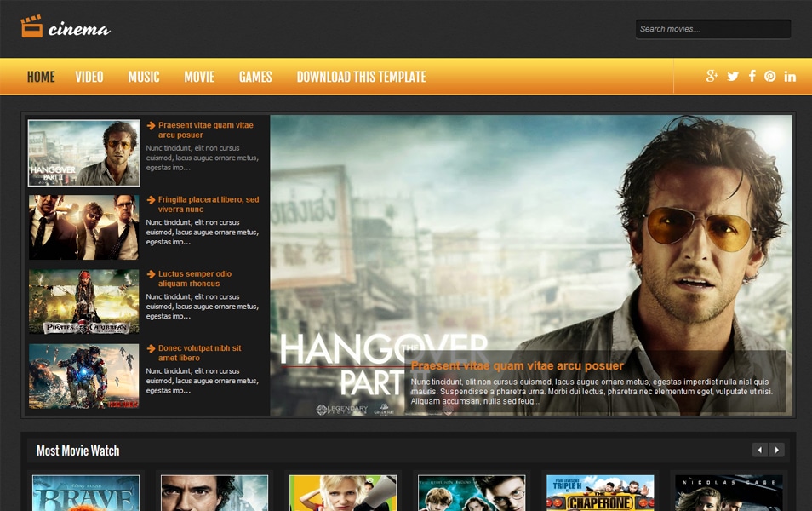Screen dimensions: 812x511
Task: Click the large Hangover Part II slider image
Action: click(531, 265)
